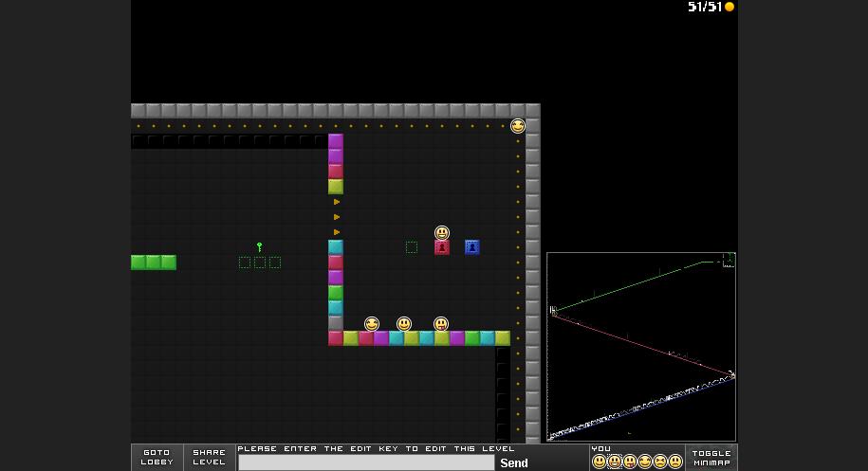The image size is (868, 471).
Task: Choose the squinting happy smiley face
Action: [645, 461]
